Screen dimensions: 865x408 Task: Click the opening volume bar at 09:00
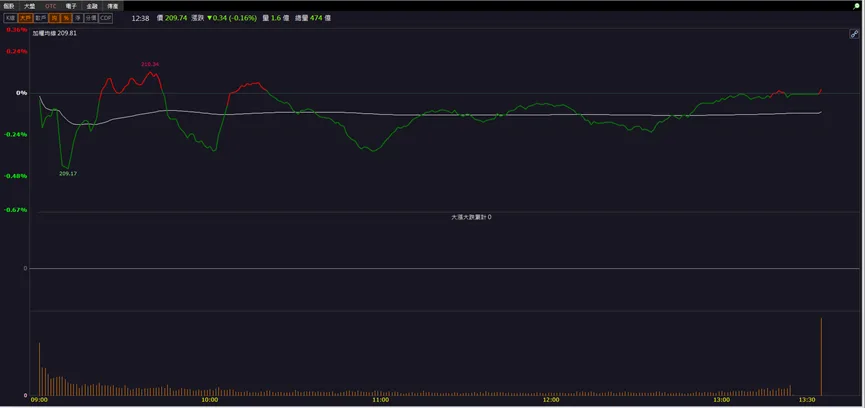(39, 369)
